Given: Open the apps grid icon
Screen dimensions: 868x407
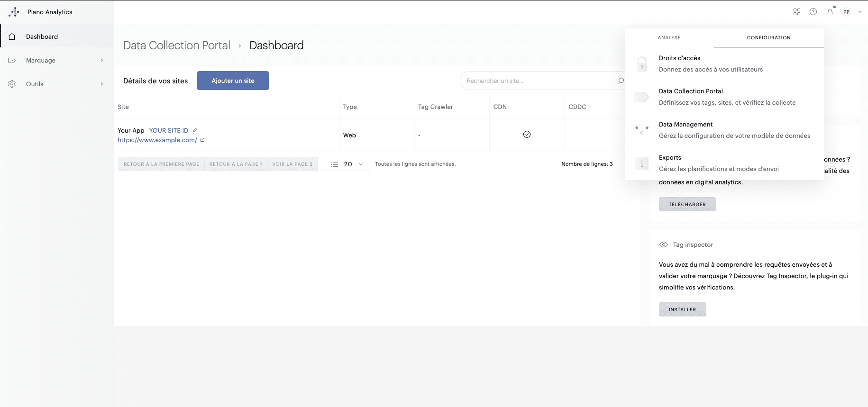Looking at the screenshot, I should coord(797,12).
